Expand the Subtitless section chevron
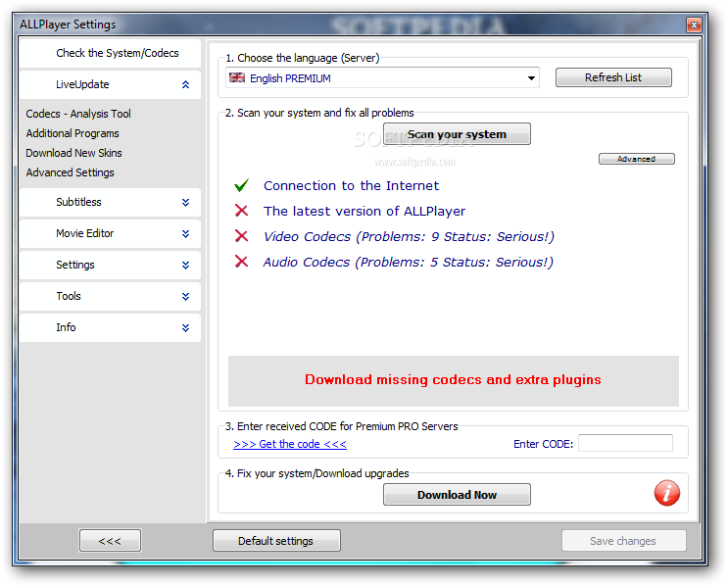 pyautogui.click(x=186, y=203)
